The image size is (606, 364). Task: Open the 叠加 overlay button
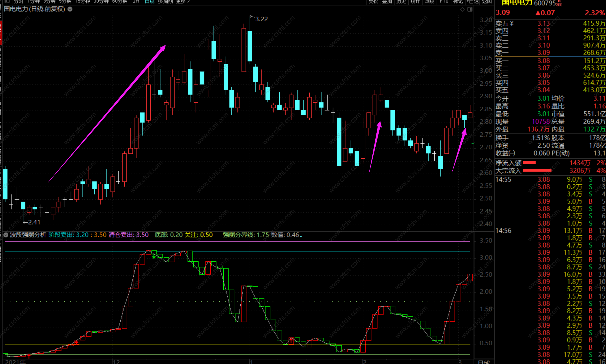tap(387, 2)
